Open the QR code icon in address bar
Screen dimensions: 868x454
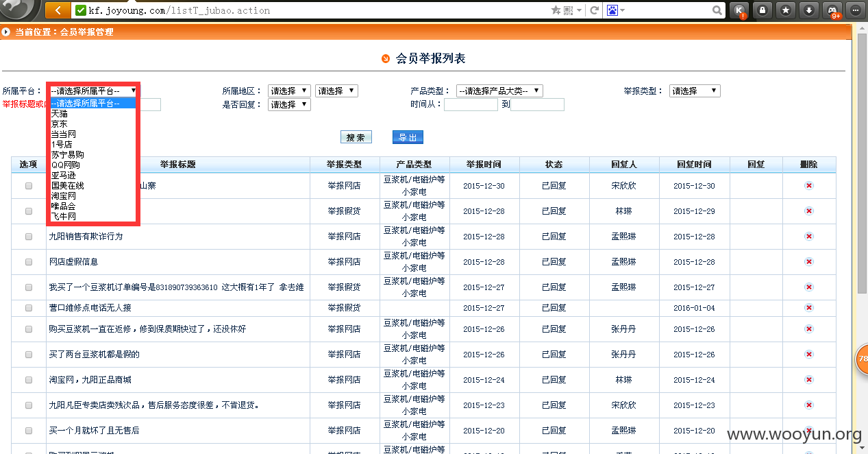click(567, 10)
